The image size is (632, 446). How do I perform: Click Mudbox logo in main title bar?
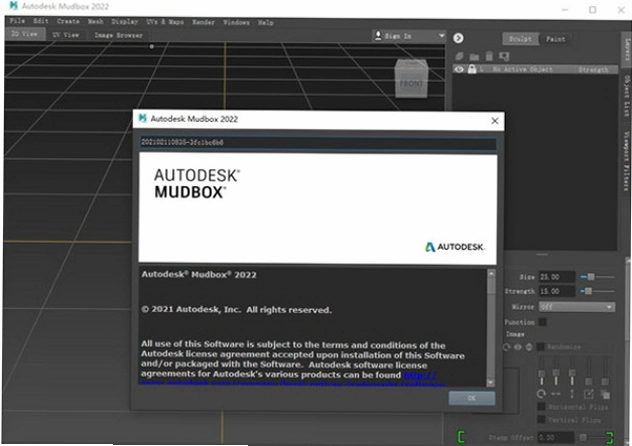point(13,6)
